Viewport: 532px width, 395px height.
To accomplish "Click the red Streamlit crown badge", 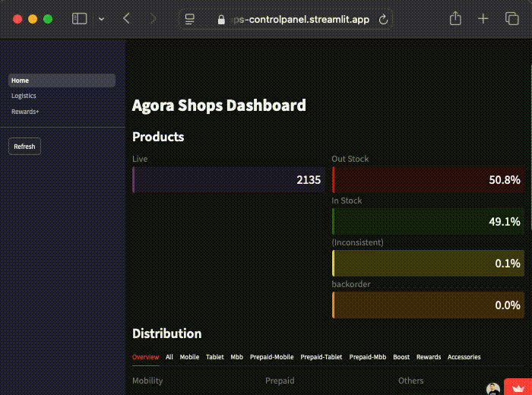I will (518, 387).
